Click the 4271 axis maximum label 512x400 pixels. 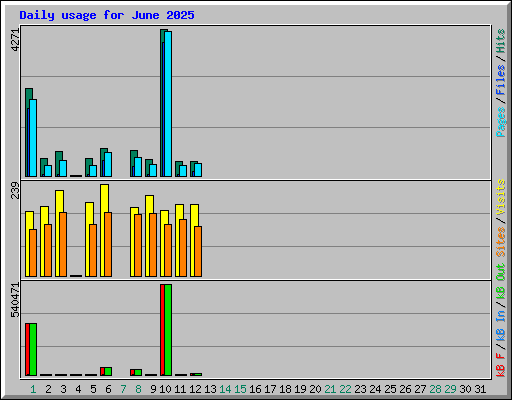tap(15, 40)
